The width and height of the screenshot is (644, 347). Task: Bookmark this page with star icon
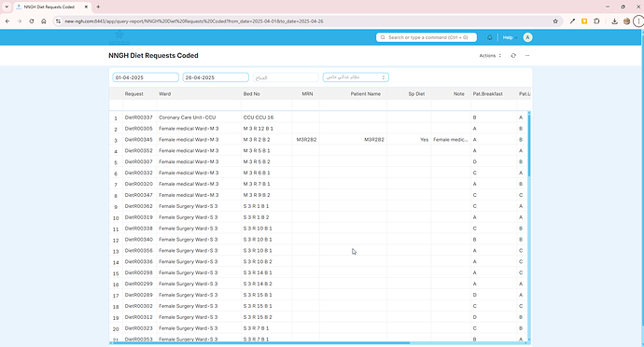(555, 21)
